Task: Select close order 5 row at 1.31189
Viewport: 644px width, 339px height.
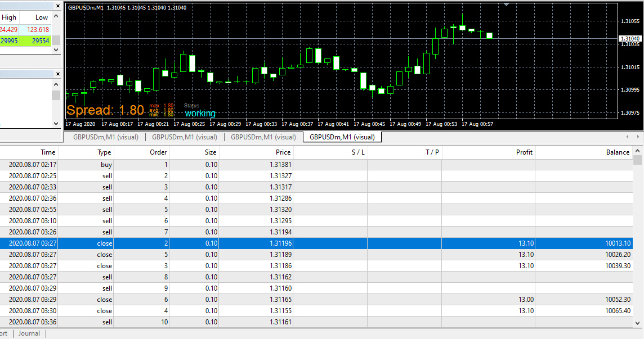Action: click(x=316, y=255)
